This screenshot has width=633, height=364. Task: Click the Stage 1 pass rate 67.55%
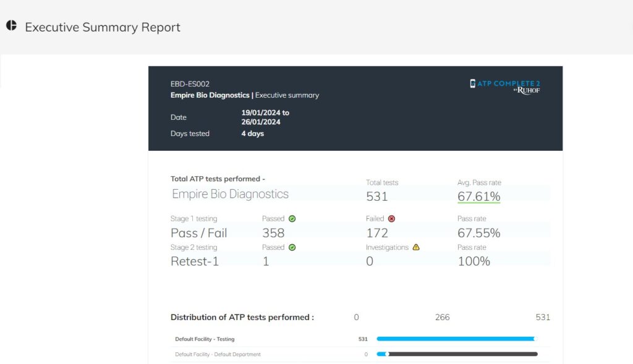479,233
